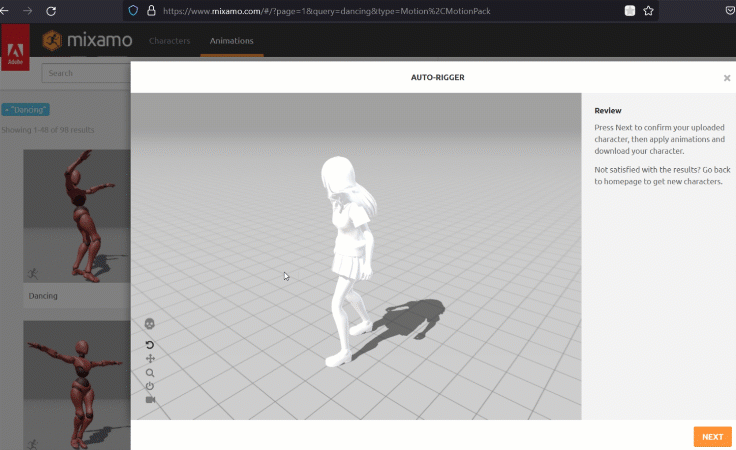Click the white square icon beside the star
This screenshot has width=736, height=450.
coord(630,11)
